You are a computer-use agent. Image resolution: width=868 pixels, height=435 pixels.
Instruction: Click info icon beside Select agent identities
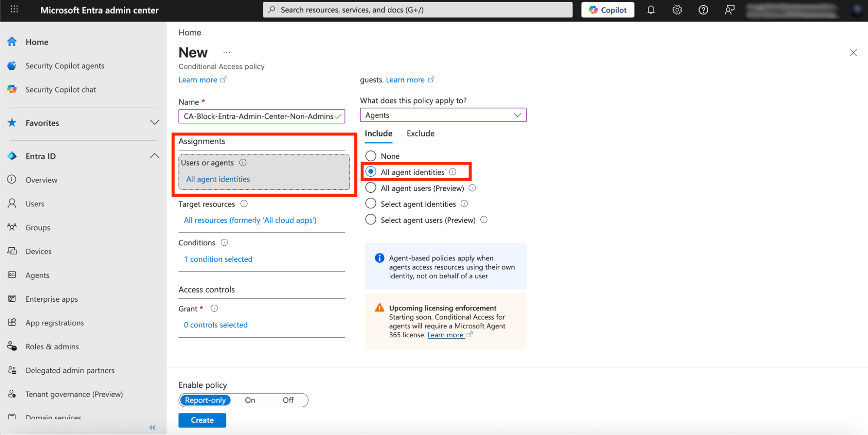(x=464, y=204)
